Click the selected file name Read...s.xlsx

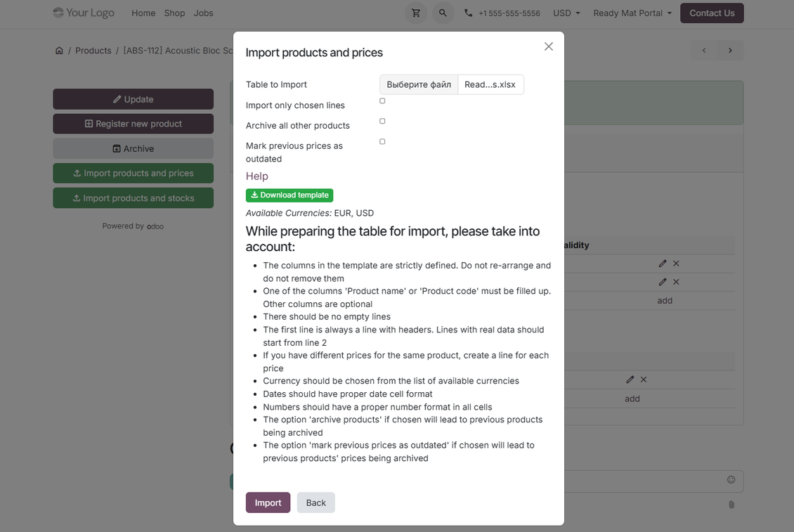[490, 84]
